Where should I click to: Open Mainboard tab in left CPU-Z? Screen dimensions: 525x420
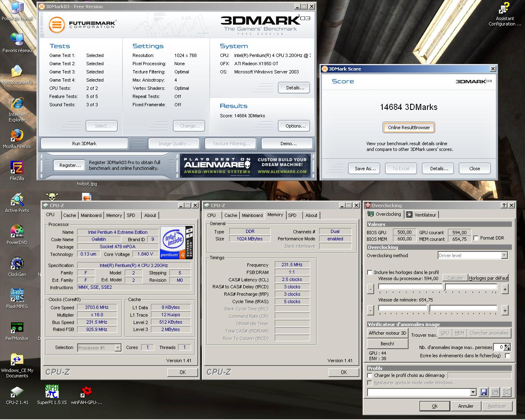pyautogui.click(x=91, y=215)
